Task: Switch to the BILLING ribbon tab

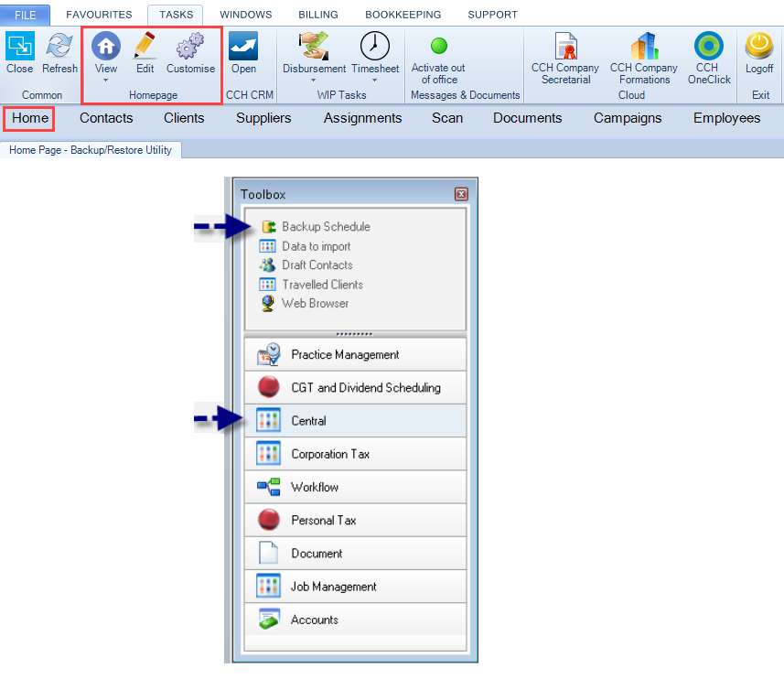Action: point(318,15)
